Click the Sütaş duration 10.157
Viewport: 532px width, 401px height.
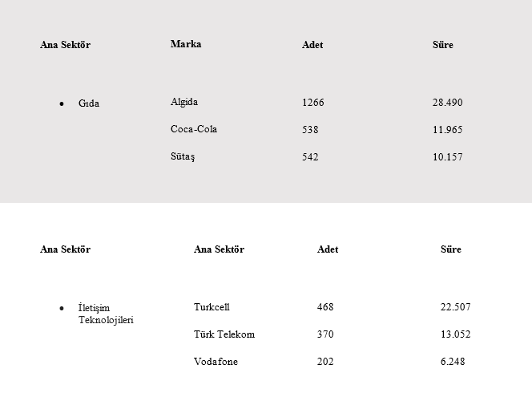[x=448, y=157]
